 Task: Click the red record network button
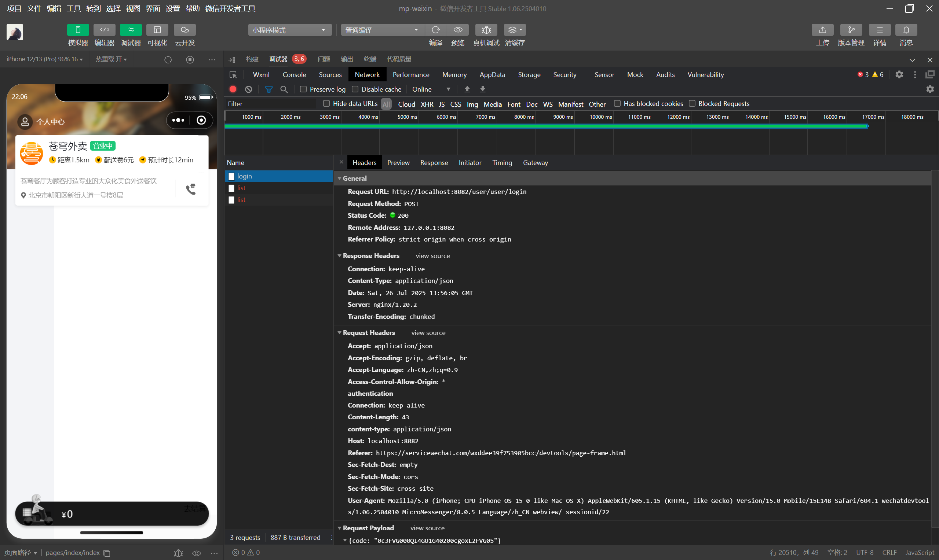[233, 89]
